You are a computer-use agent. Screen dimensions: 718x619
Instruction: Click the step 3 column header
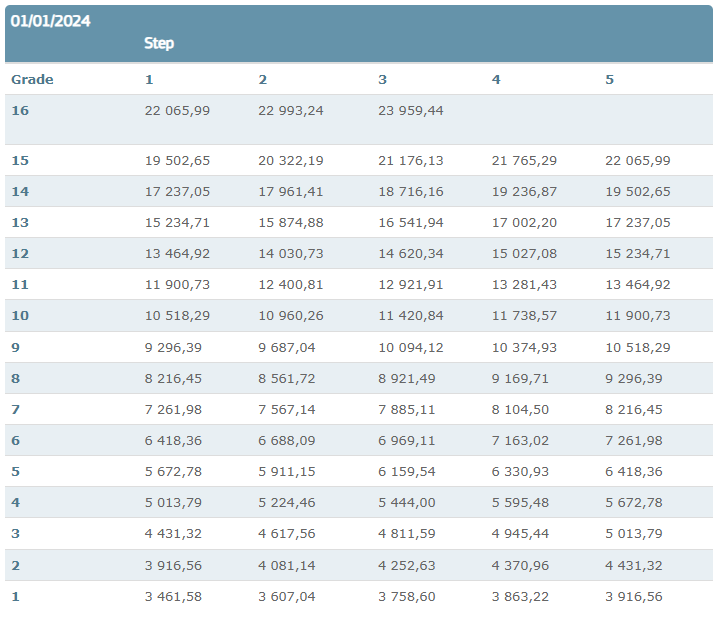(383, 79)
